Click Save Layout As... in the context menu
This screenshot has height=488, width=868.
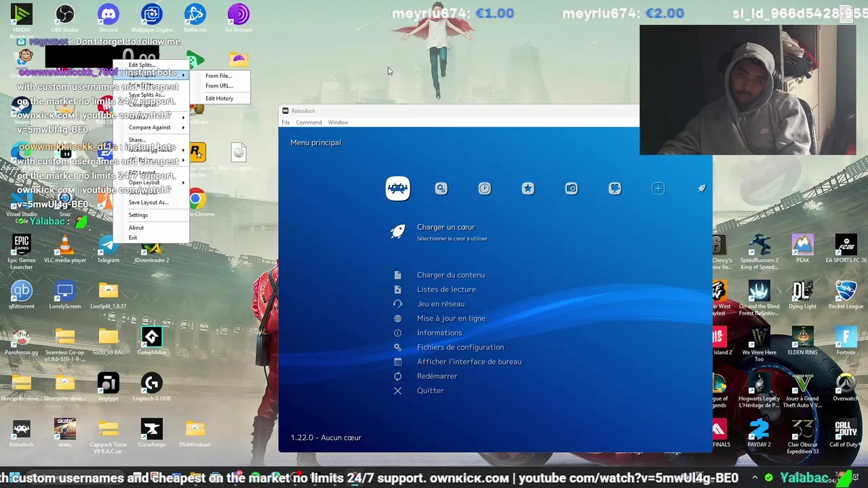click(x=149, y=203)
